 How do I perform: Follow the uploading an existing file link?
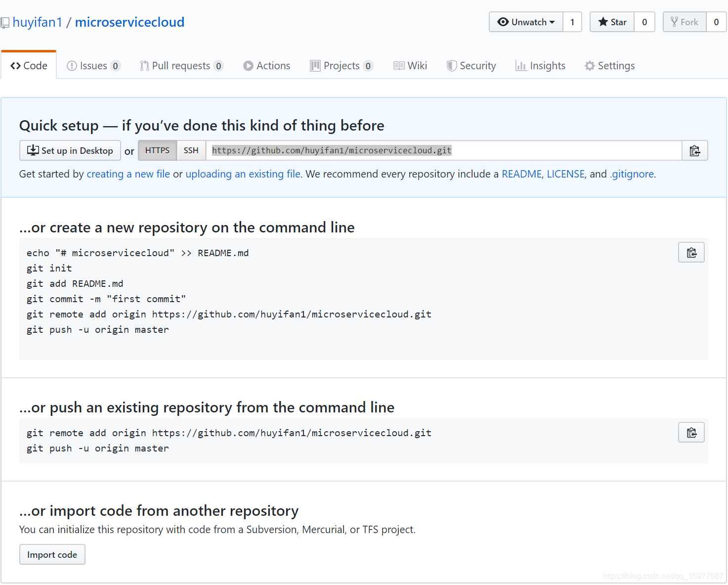click(x=243, y=174)
